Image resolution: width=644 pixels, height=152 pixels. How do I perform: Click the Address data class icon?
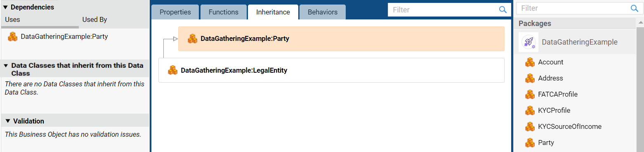point(530,78)
